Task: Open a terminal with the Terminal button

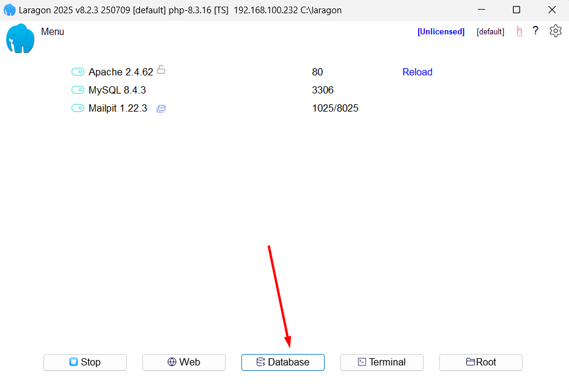Action: click(381, 362)
